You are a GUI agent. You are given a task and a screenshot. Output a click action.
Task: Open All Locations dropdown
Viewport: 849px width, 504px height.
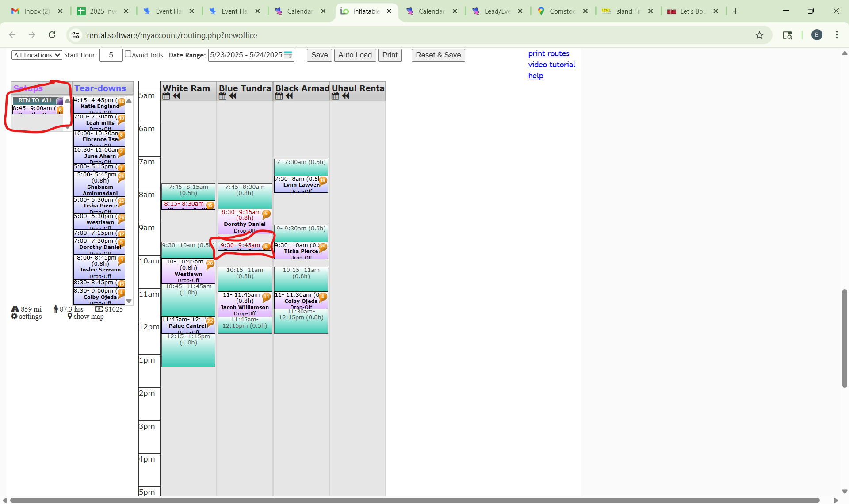37,55
